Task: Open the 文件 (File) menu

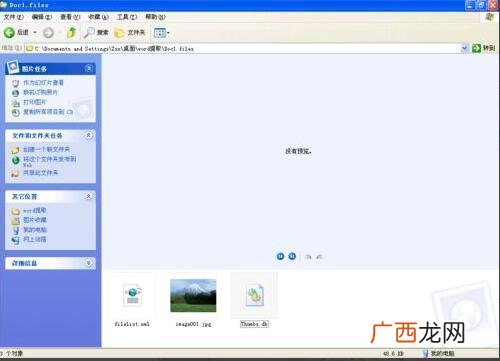Action: (13, 17)
